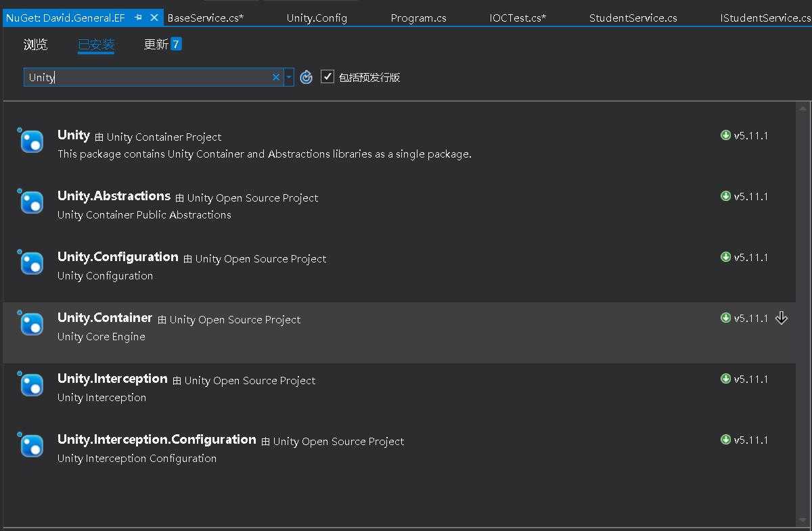The image size is (812, 531).
Task: Open the IStudentService.cs tab
Action: click(x=765, y=18)
